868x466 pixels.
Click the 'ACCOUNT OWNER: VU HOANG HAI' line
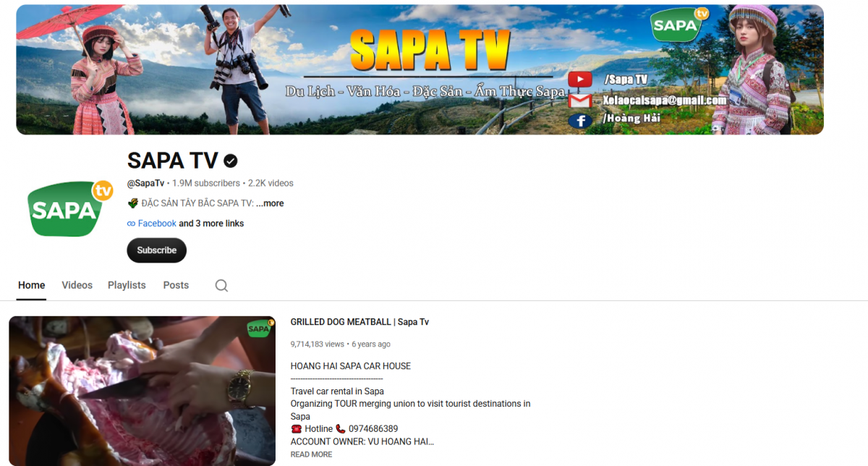(x=362, y=441)
